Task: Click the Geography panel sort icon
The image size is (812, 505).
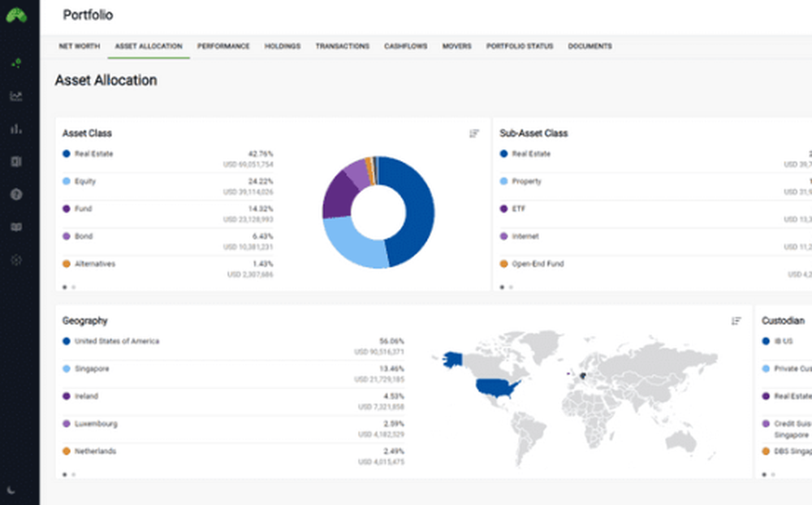Action: coord(736,321)
